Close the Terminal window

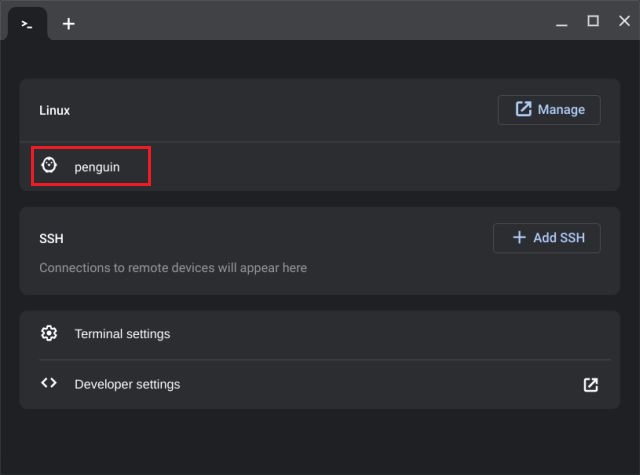(x=623, y=21)
